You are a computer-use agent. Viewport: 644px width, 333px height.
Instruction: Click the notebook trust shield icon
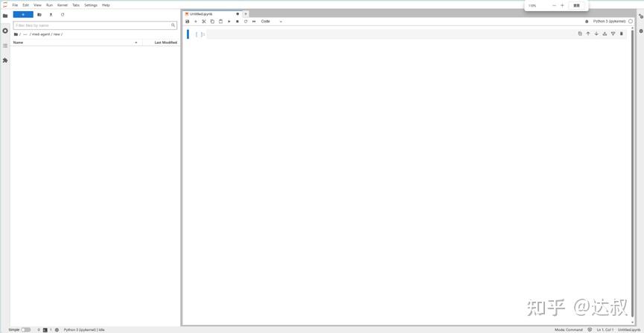pyautogui.click(x=590, y=330)
